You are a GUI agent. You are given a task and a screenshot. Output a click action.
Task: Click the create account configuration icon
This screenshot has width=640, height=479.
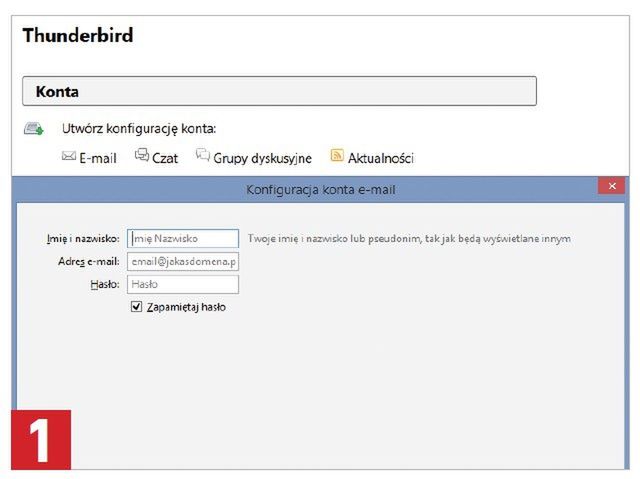(x=33, y=129)
